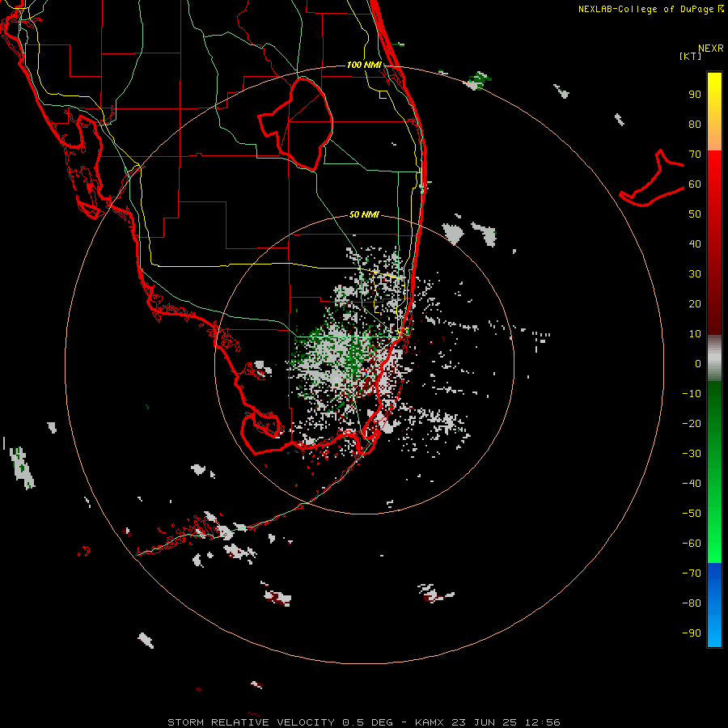Click the 100 NMI range ring label
This screenshot has width=728, height=728.
click(364, 65)
